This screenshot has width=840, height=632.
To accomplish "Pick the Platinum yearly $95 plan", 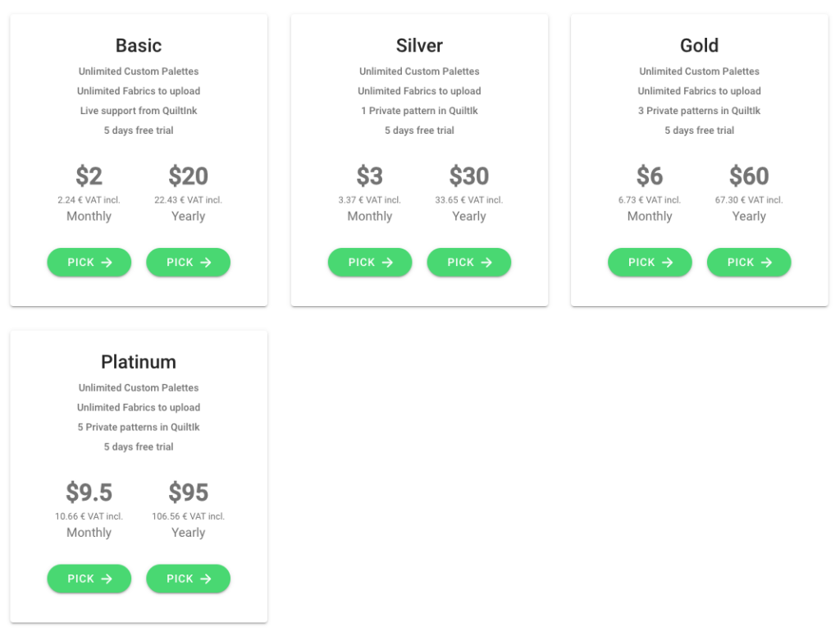I will point(188,579).
